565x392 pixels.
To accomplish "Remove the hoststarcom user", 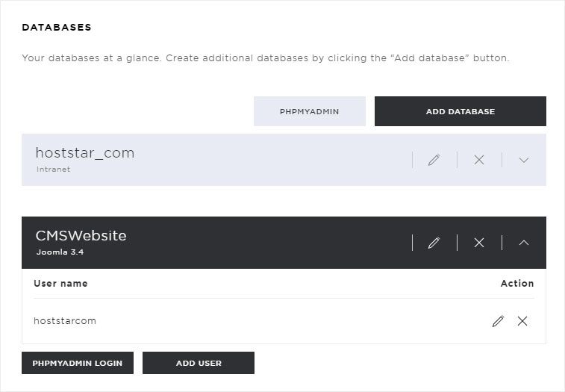I will pos(522,321).
